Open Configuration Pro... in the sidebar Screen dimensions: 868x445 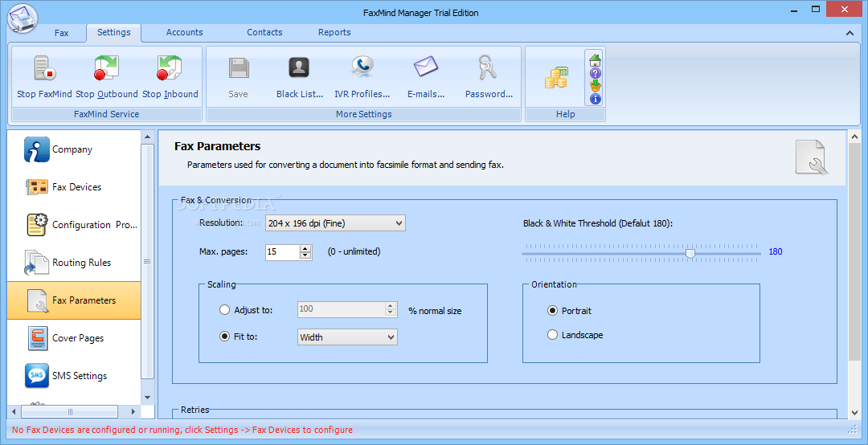pyautogui.click(x=74, y=225)
